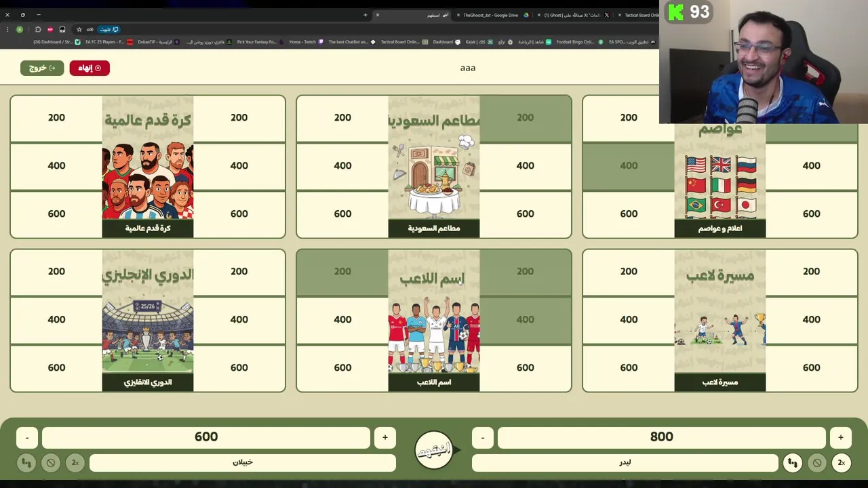This screenshot has width=868, height=488.
Task: Click the ليدر team name field
Action: [625, 463]
